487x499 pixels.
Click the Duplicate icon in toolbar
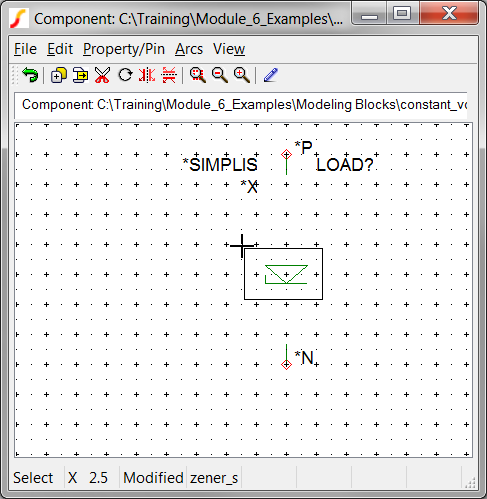click(x=58, y=75)
